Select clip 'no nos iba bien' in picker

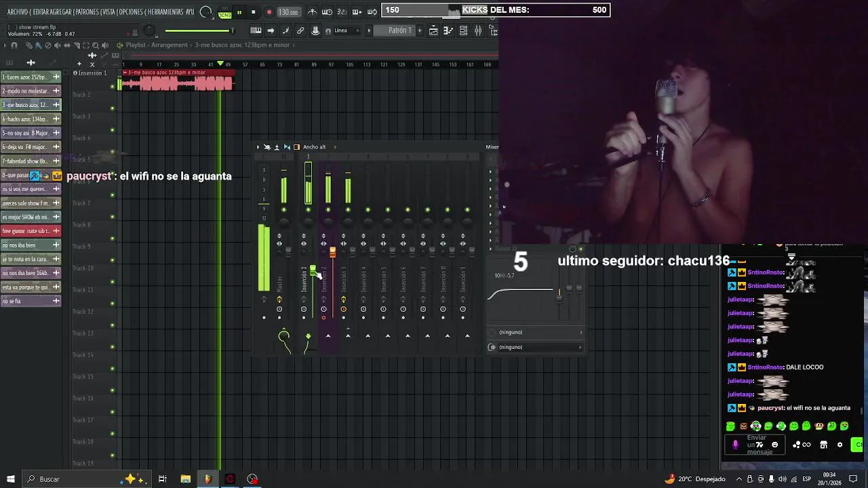31,245
